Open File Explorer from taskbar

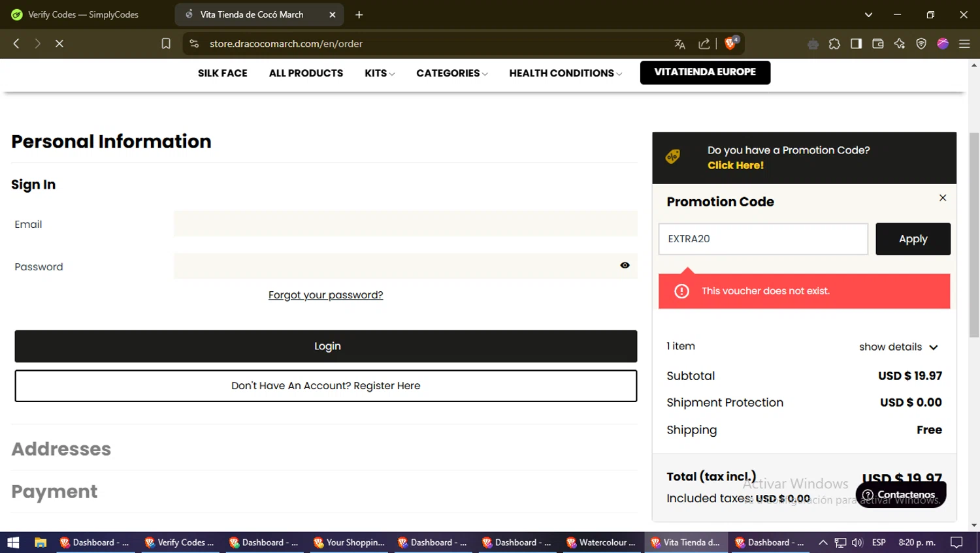pos(41,543)
